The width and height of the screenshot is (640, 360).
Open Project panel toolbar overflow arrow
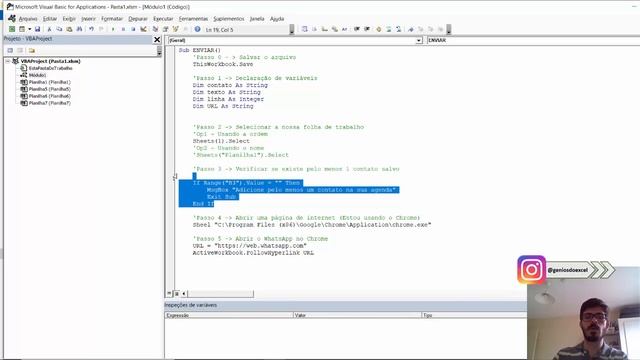coord(159,51)
